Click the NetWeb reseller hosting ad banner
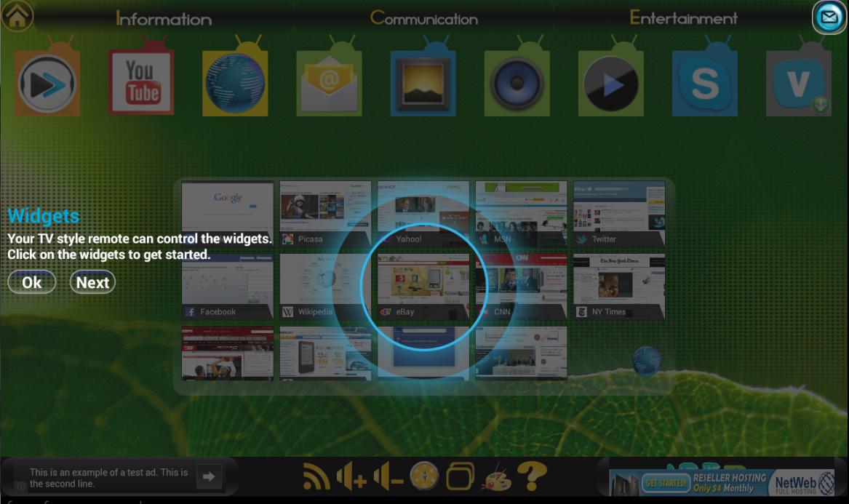The height and width of the screenshot is (504, 849). (722, 482)
